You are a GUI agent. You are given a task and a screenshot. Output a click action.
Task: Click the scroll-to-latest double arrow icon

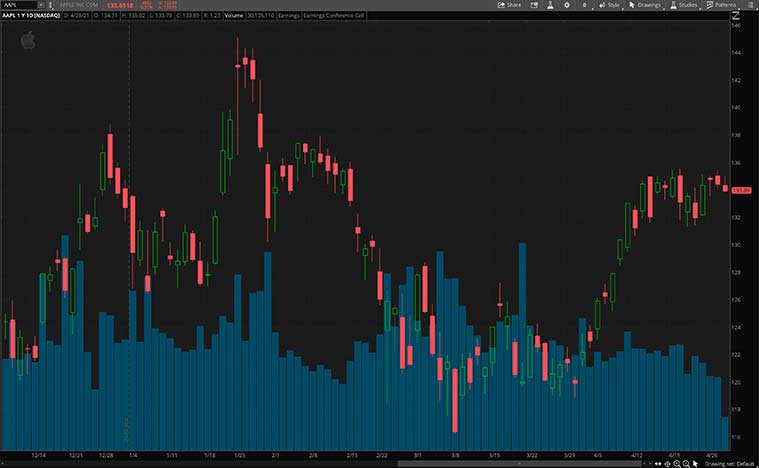[x=658, y=464]
